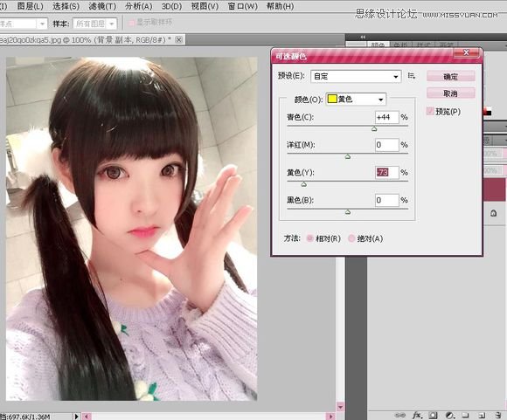The height and width of the screenshot is (420, 507).
Task: Collapse panels using the double-arrow icon
Action: [x=363, y=37]
